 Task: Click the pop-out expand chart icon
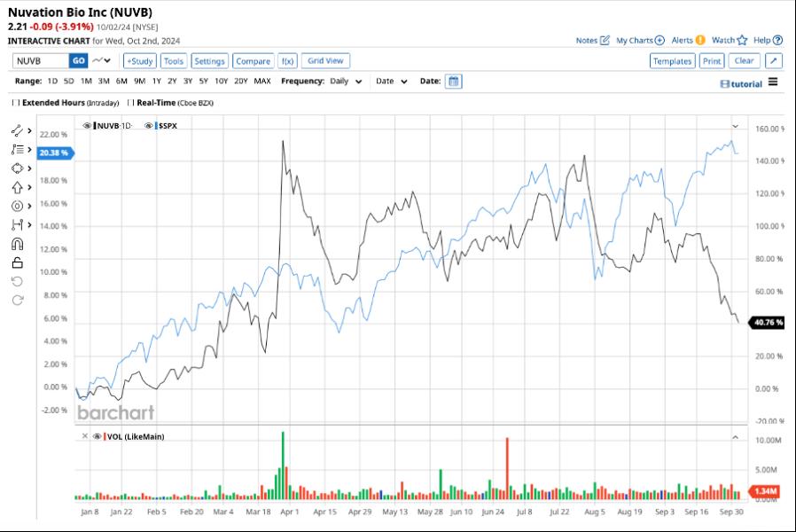pyautogui.click(x=774, y=61)
